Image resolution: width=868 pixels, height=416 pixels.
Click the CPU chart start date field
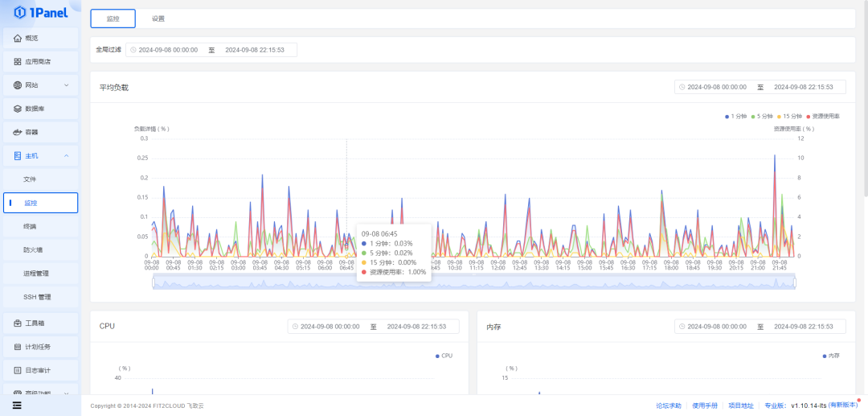coord(330,327)
